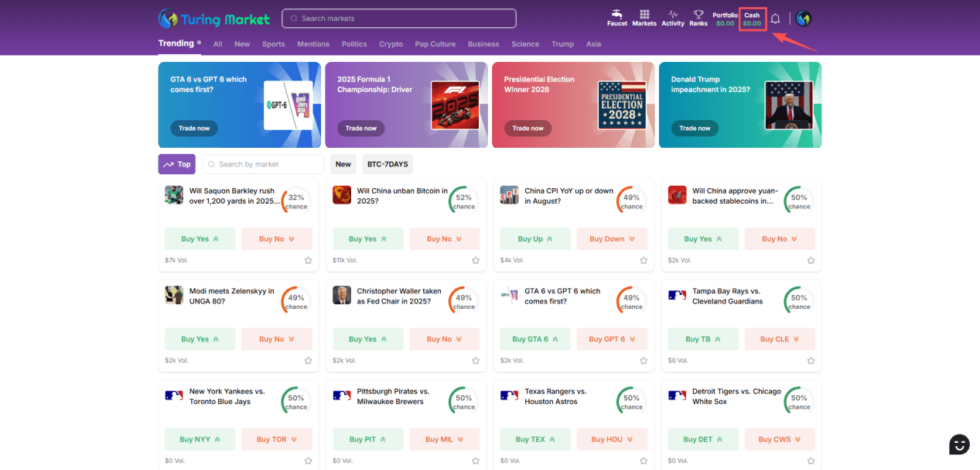Favorite the yuan-backed stablecoins market star
Viewport: 980px width, 470px height.
pyautogui.click(x=811, y=260)
